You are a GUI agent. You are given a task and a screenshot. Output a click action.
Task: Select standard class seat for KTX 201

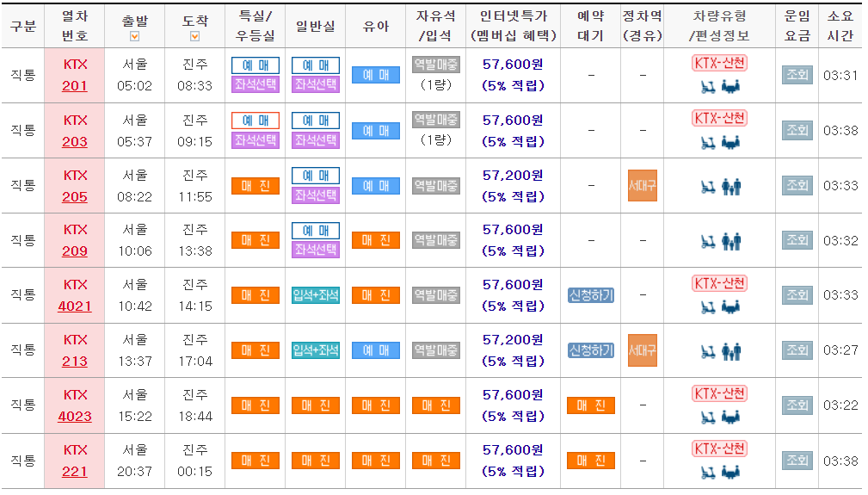click(x=316, y=84)
